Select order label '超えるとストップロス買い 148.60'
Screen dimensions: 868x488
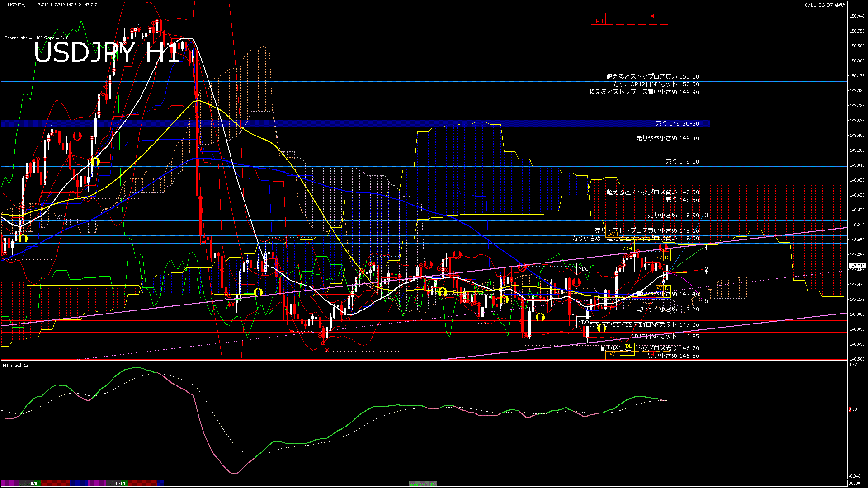[653, 192]
